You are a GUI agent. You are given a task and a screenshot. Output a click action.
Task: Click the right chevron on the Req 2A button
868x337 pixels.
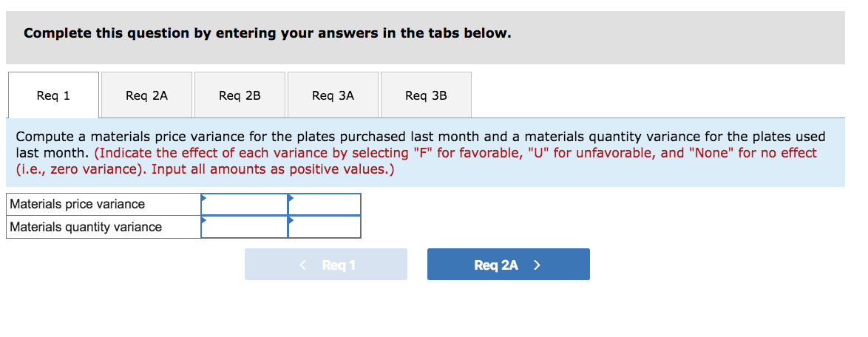point(537,265)
